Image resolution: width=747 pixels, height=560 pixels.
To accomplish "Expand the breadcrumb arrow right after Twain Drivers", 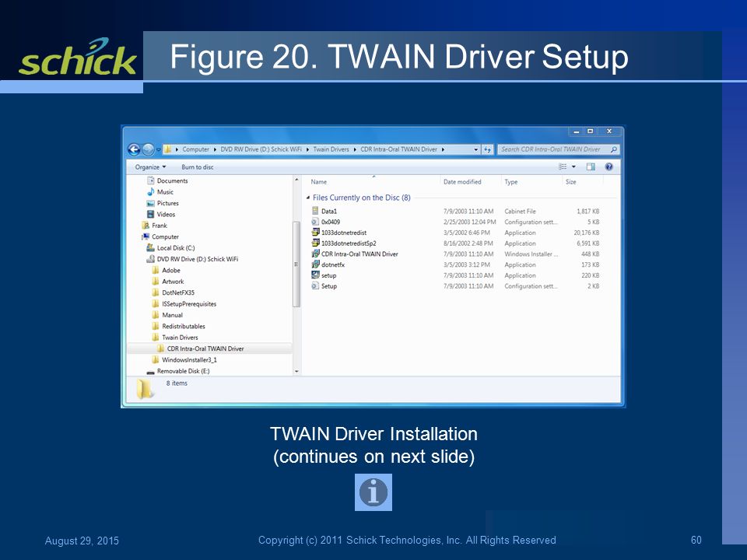I will coord(355,149).
